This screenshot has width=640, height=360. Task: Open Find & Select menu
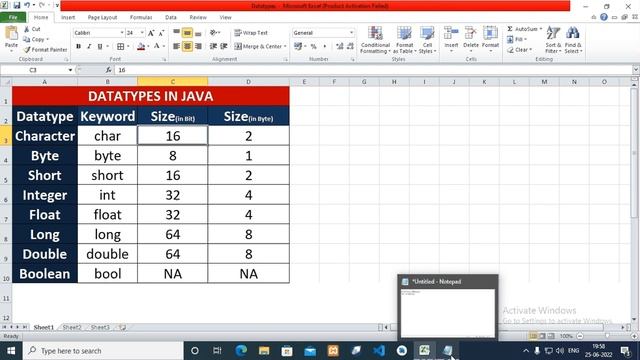click(573, 40)
